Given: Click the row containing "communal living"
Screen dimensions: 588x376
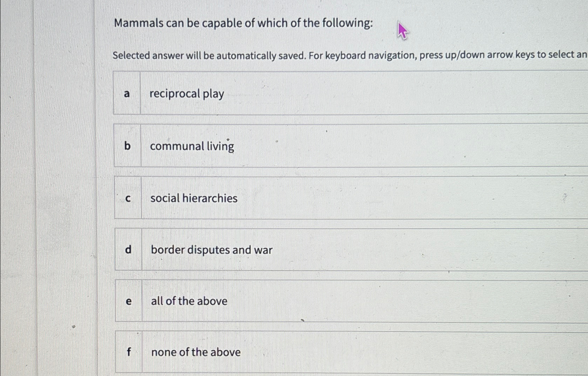Looking at the screenshot, I should click(317, 146).
